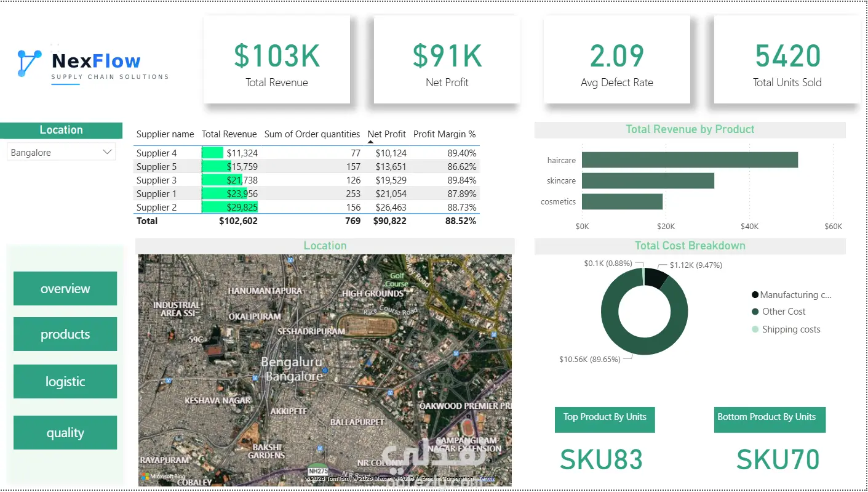Click the Other Cost legend swatch
Image resolution: width=868 pixels, height=492 pixels.
click(755, 312)
